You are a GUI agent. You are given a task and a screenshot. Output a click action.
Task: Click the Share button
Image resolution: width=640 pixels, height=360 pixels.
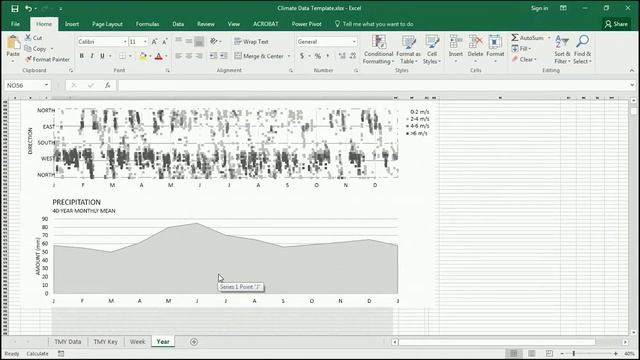click(x=616, y=24)
